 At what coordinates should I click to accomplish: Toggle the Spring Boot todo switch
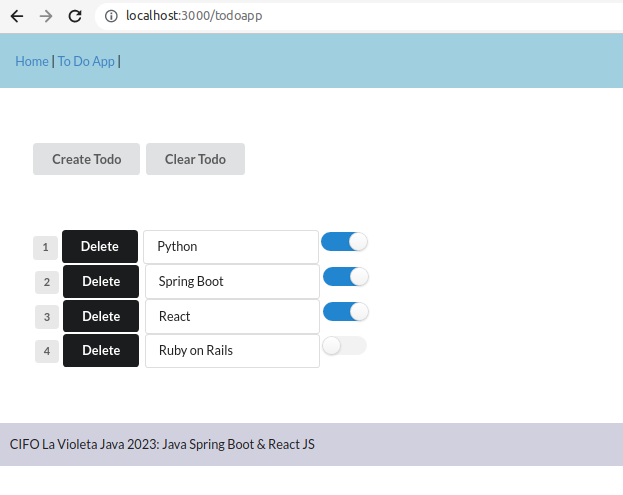pyautogui.click(x=346, y=277)
